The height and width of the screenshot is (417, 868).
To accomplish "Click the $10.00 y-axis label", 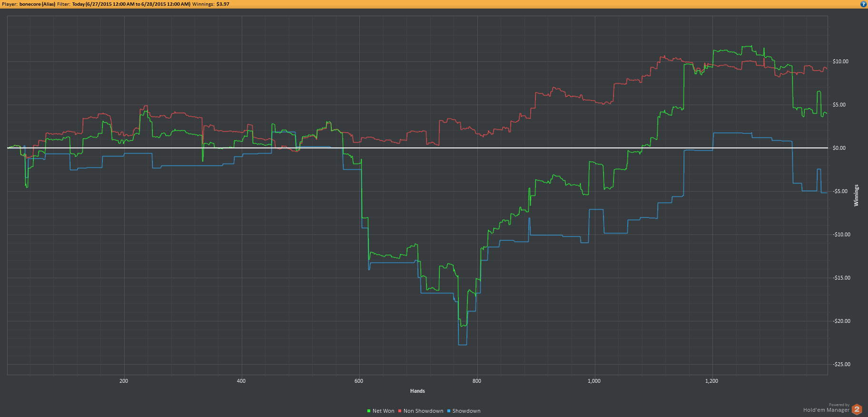I will [x=840, y=61].
